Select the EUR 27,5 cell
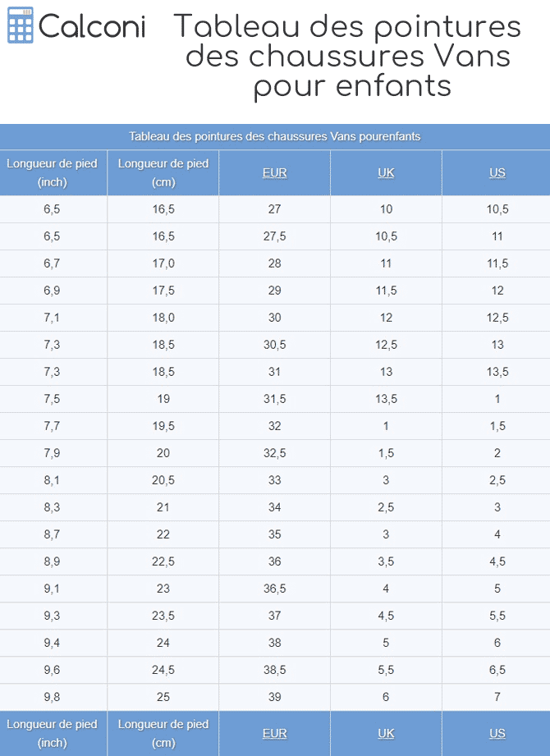 274,236
